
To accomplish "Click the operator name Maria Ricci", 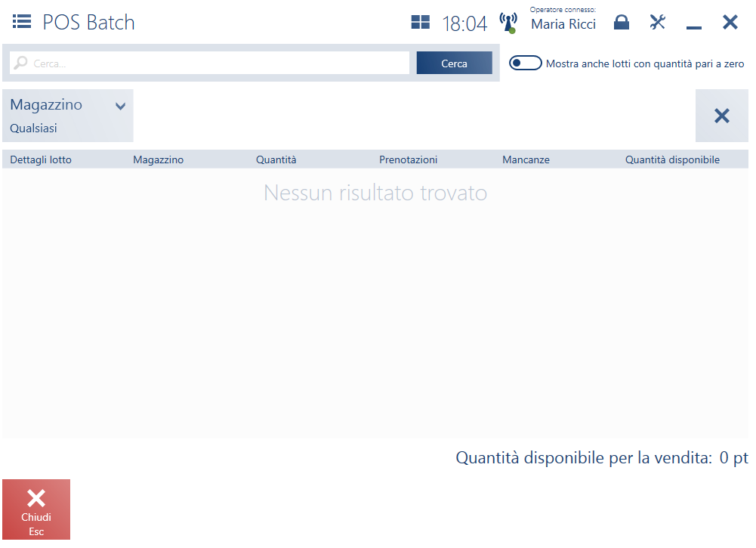I will tap(563, 24).
